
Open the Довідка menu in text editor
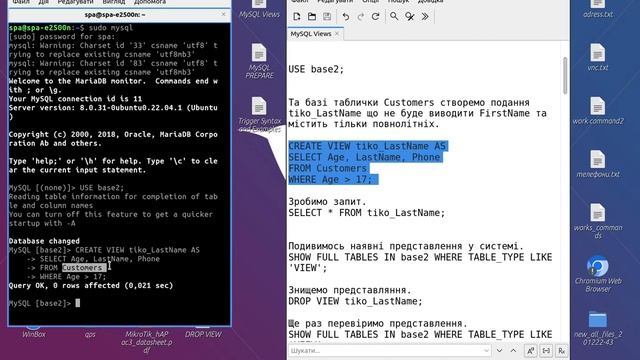[430, 2]
